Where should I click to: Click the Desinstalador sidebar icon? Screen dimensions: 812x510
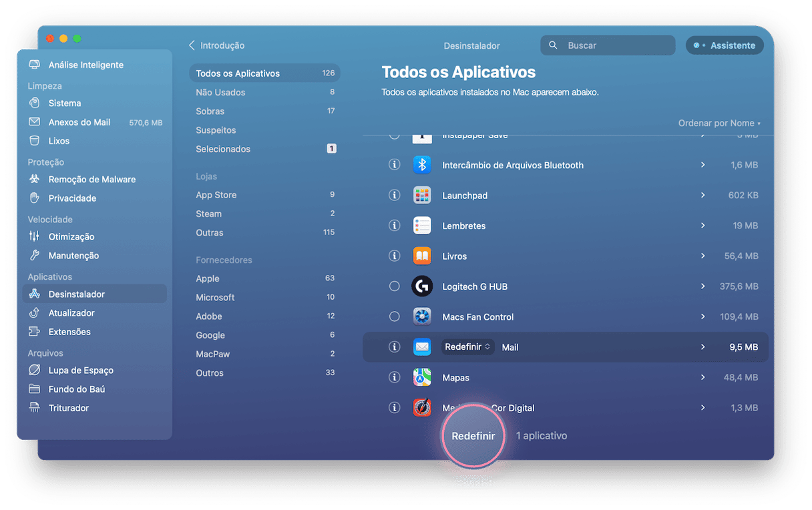click(35, 294)
